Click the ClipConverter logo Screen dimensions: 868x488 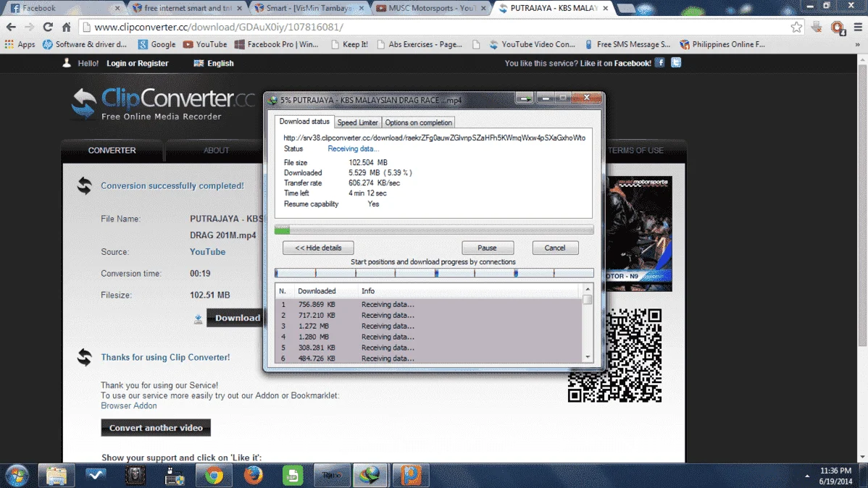click(x=163, y=104)
